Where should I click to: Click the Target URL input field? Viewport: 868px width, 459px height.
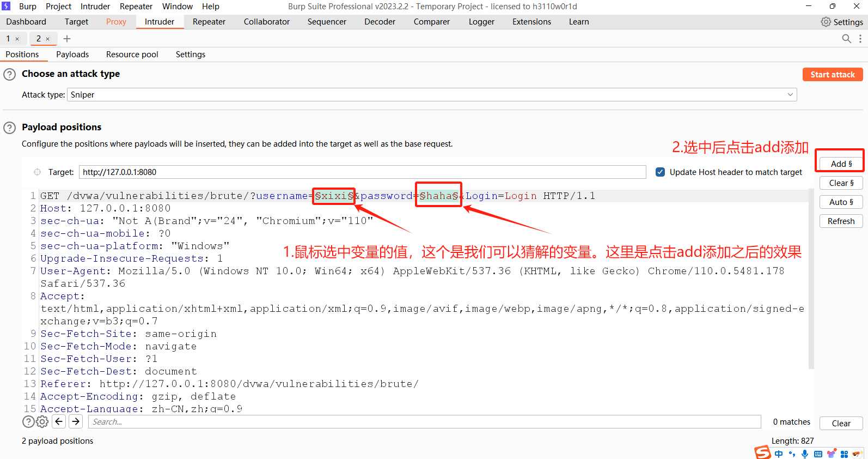pos(363,172)
